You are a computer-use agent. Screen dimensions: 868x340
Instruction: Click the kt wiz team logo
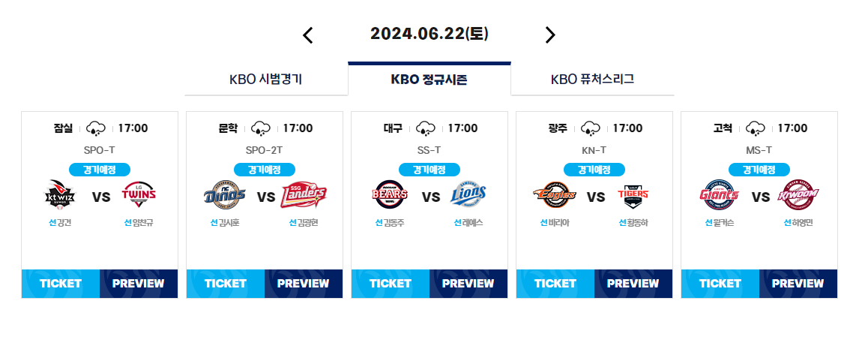(60, 194)
